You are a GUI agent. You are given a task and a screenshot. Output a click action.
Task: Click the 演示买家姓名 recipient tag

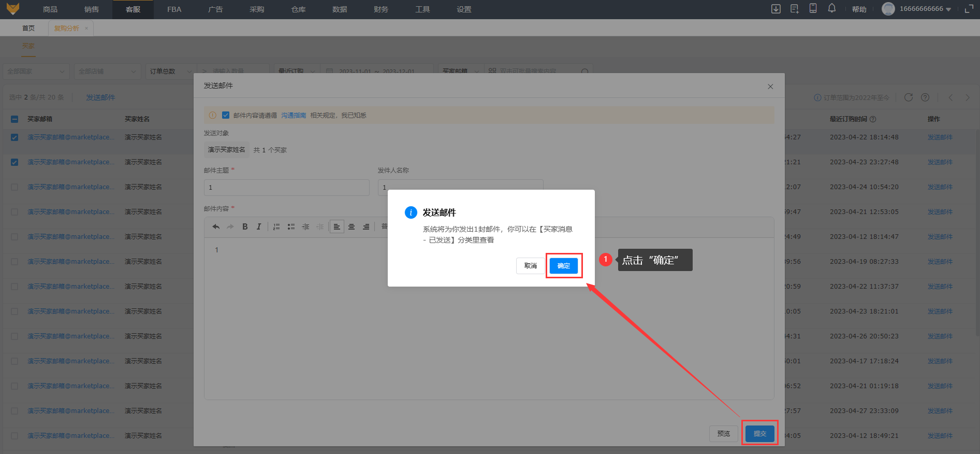pos(227,150)
